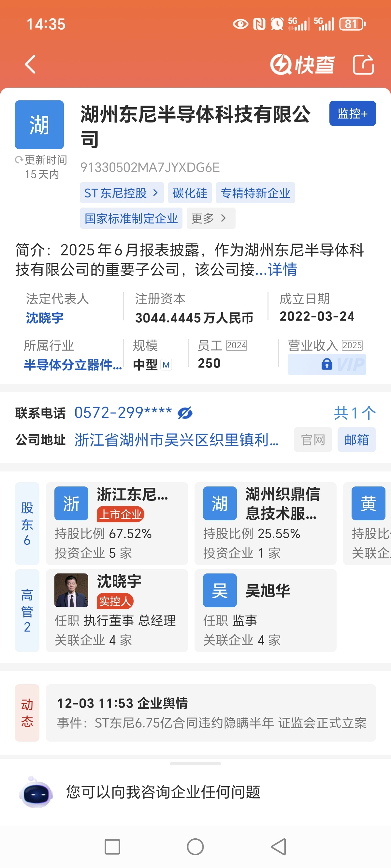Click the 监控+ monitor button
Image resolution: width=391 pixels, height=868 pixels.
(353, 113)
